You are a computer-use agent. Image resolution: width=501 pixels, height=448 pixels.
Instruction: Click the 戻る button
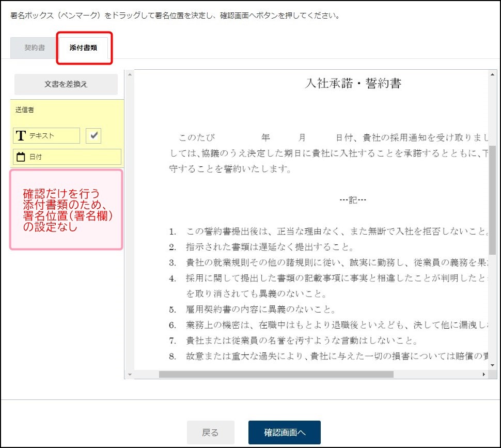pos(211,432)
